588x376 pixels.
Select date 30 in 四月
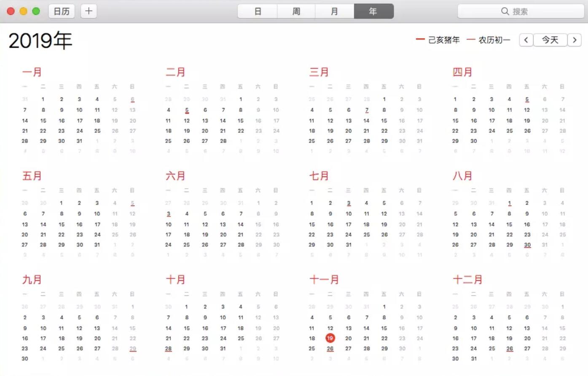pyautogui.click(x=473, y=141)
